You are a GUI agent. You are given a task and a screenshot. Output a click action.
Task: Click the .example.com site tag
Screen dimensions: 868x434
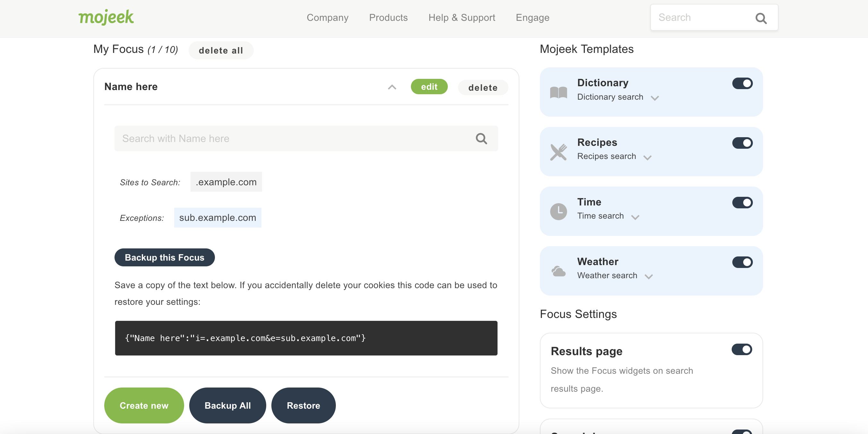tap(226, 182)
